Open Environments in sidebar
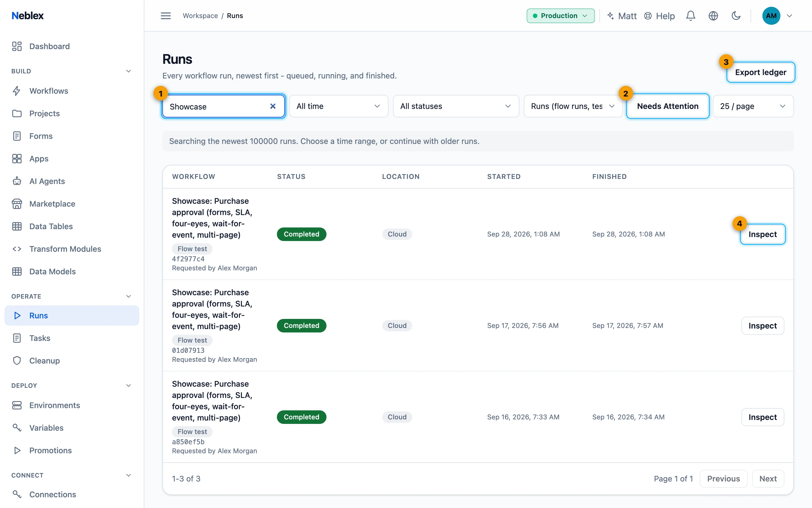This screenshot has width=812, height=508. point(72,405)
